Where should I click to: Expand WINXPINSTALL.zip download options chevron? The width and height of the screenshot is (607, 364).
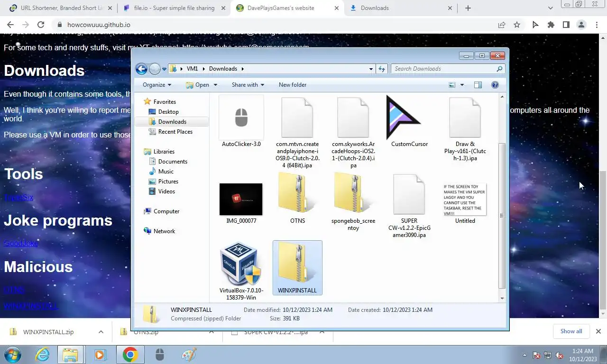tap(101, 332)
